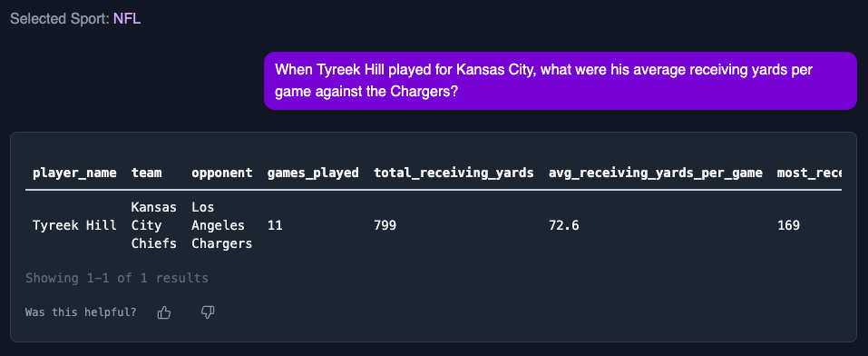868x356 pixels.
Task: Click the avg_receiving_yards_per_game column header
Action: click(656, 173)
